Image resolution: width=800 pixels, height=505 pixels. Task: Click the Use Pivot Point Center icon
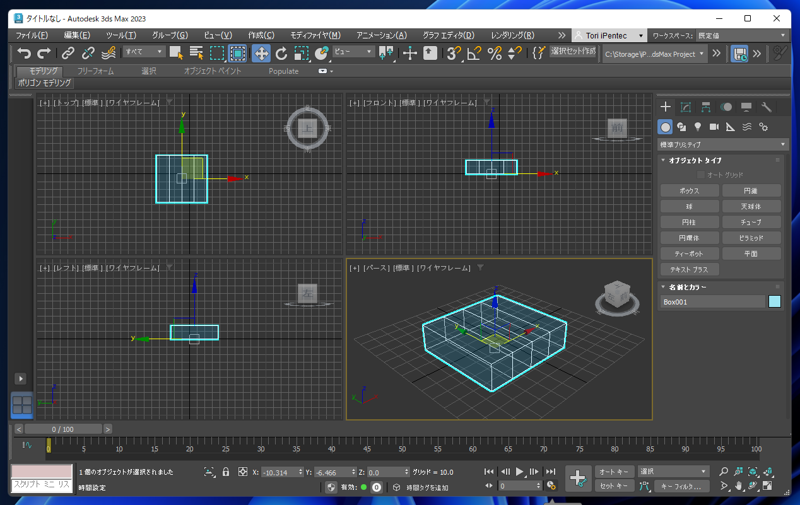point(386,53)
